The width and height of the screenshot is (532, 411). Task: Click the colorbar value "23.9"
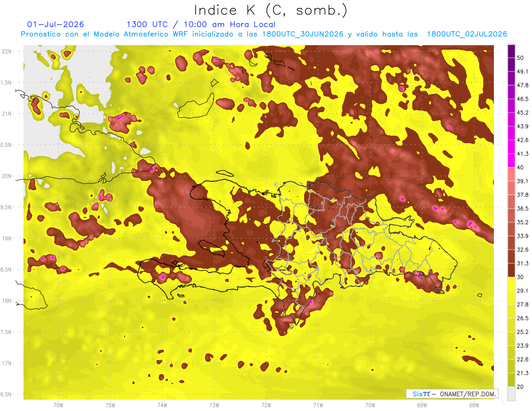pyautogui.click(x=523, y=345)
